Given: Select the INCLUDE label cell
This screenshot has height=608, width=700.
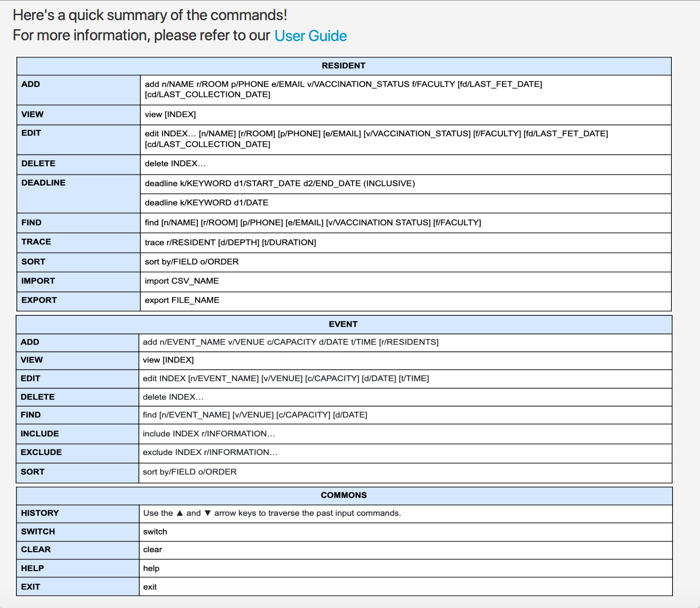Looking at the screenshot, I should (77, 434).
